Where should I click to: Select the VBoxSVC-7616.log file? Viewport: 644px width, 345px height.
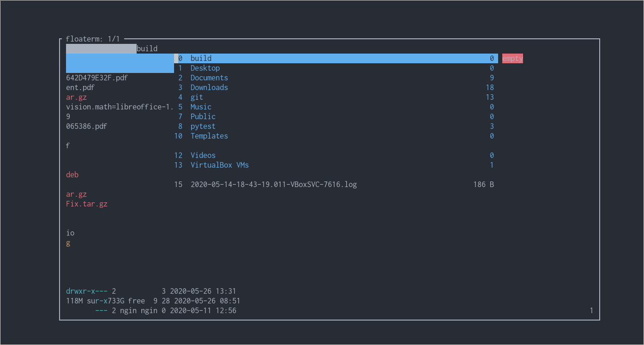pos(273,184)
